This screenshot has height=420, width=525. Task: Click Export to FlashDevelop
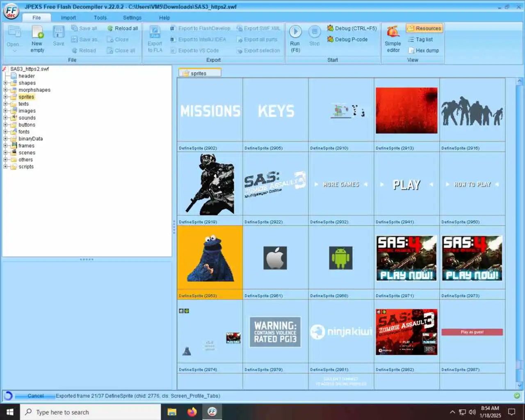coord(200,28)
